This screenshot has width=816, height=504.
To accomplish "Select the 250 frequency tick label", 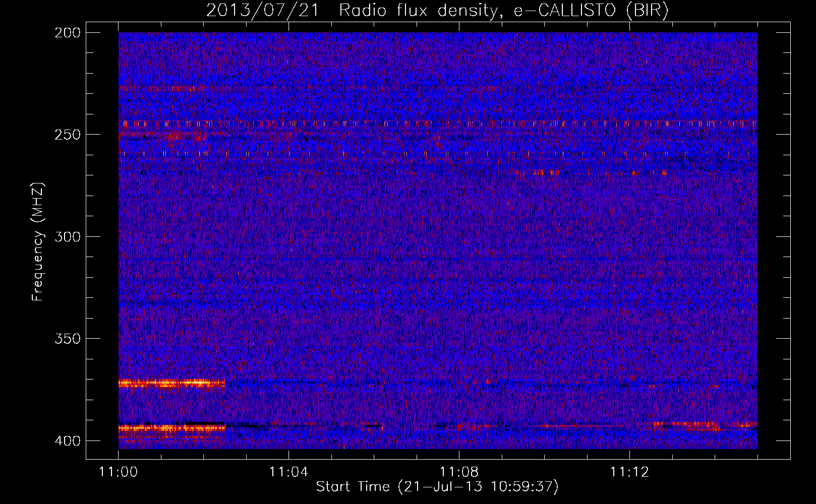I will coord(67,135).
